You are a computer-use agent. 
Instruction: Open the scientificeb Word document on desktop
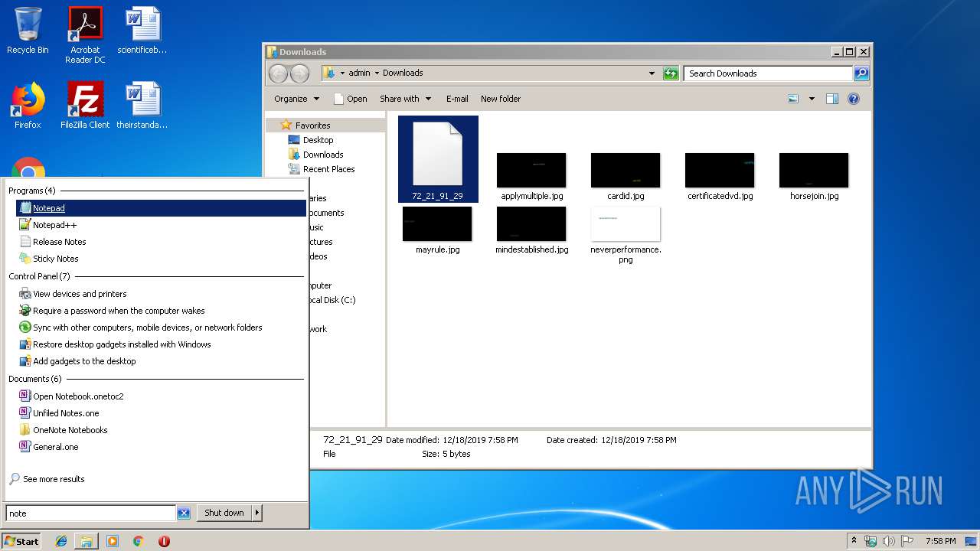[x=142, y=31]
